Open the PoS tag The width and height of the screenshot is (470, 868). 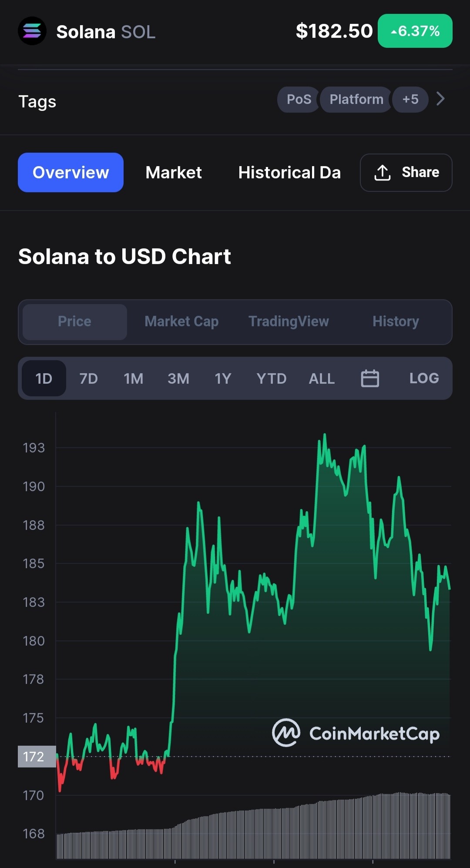click(x=299, y=99)
